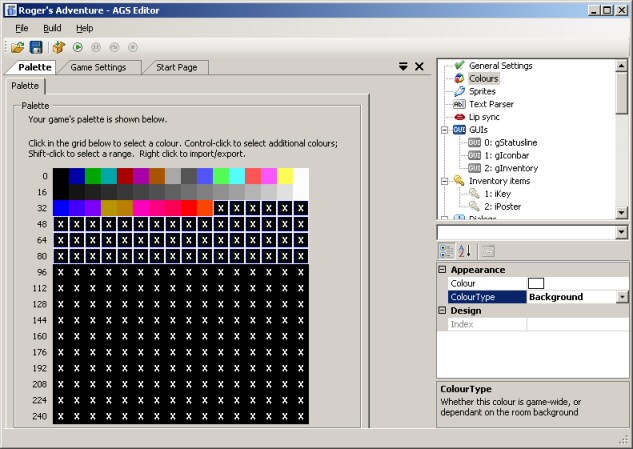
Task: Open the ColourType dropdown arrow
Action: (622, 297)
